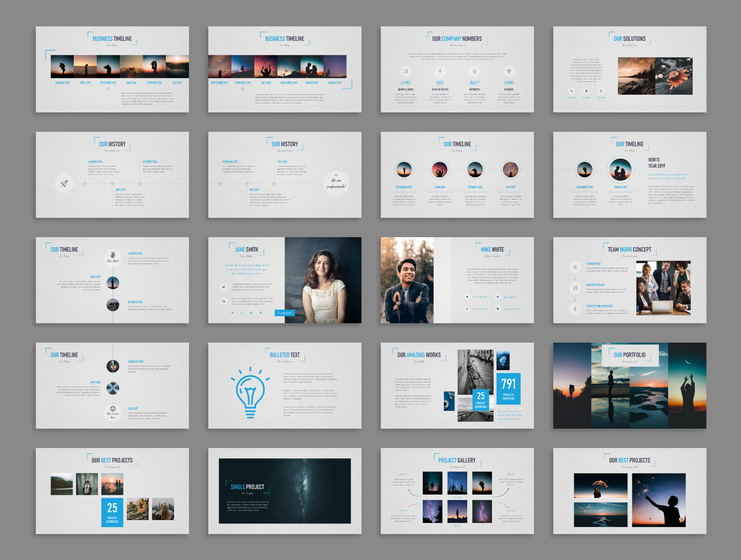Click the umbrella photo on Our Best Projects slide

[x=601, y=485]
